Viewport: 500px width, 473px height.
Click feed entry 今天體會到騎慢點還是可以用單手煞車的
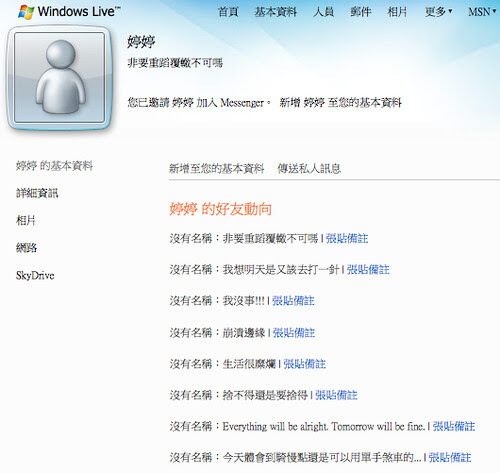point(322,457)
